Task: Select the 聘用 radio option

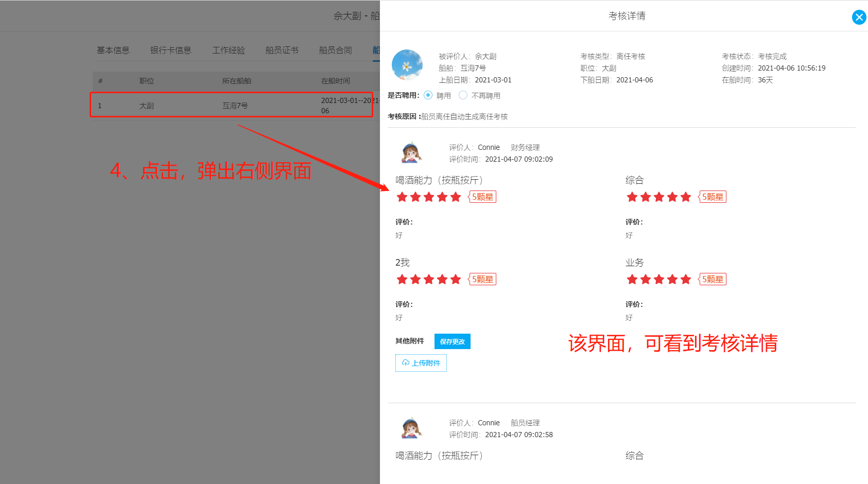Action: pos(428,95)
